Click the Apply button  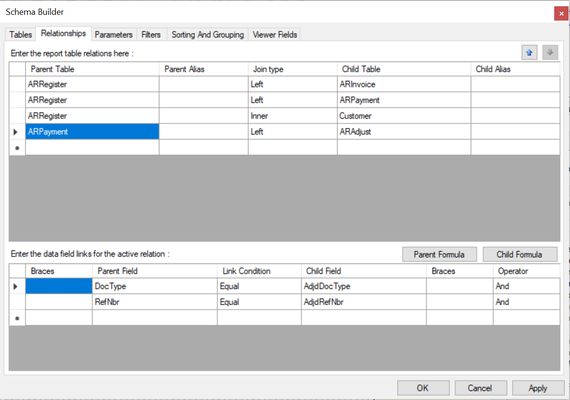(538, 388)
